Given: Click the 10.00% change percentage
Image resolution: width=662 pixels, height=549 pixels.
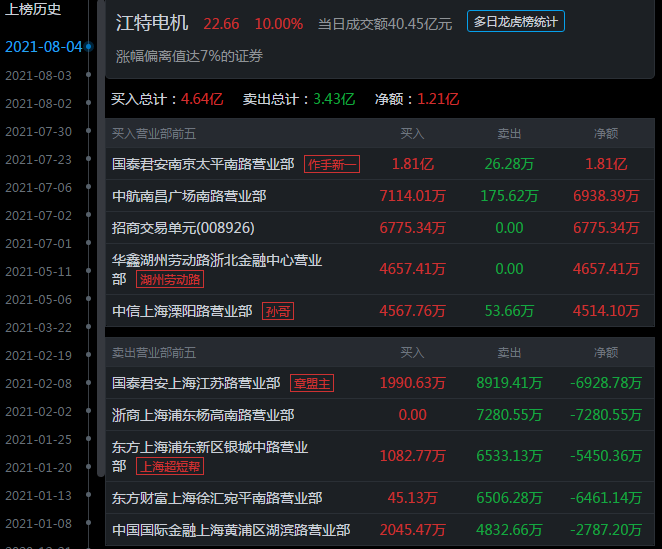Looking at the screenshot, I should 279,24.
